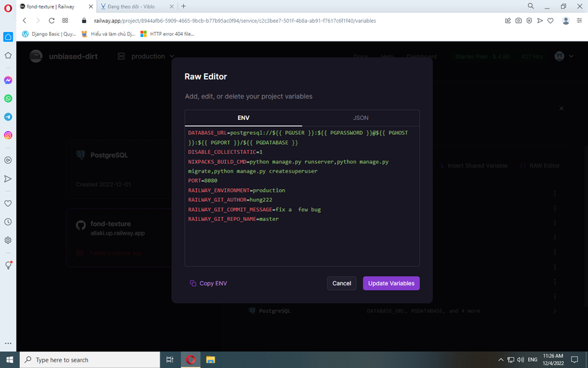Add page to bookmarks with heart icon

550,21
